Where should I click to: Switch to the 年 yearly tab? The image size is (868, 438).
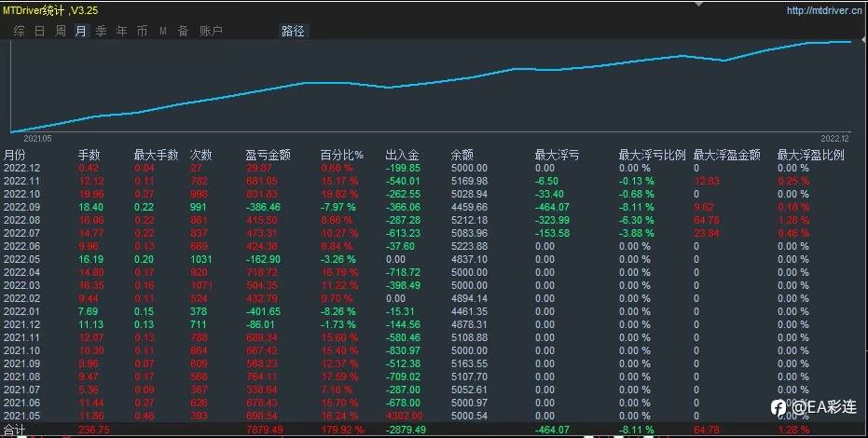pos(122,31)
